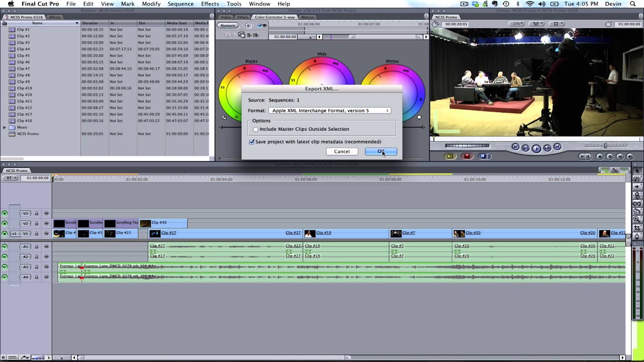The width and height of the screenshot is (644, 362).
Task: Click the V1 destination track button
Action: 26,233
